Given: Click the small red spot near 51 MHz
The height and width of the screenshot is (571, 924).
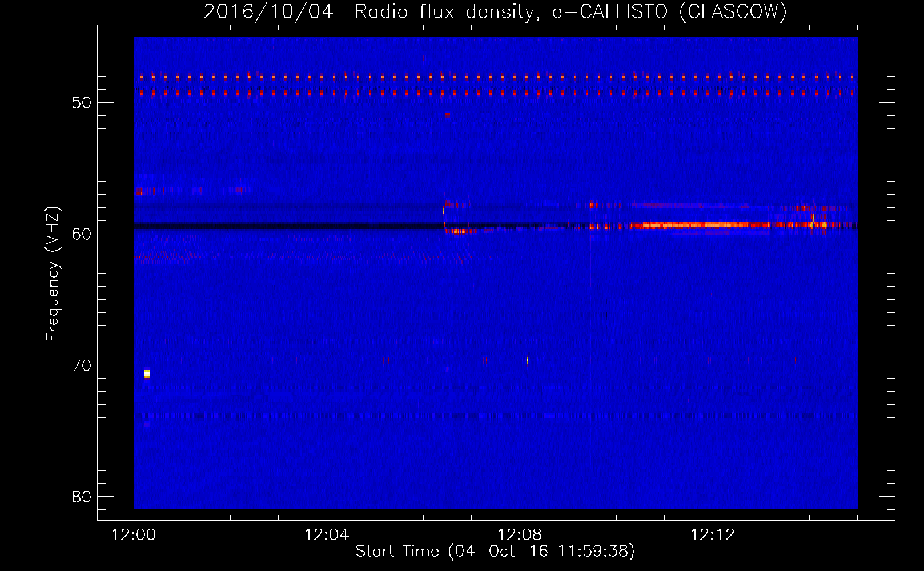Looking at the screenshot, I should (x=448, y=114).
